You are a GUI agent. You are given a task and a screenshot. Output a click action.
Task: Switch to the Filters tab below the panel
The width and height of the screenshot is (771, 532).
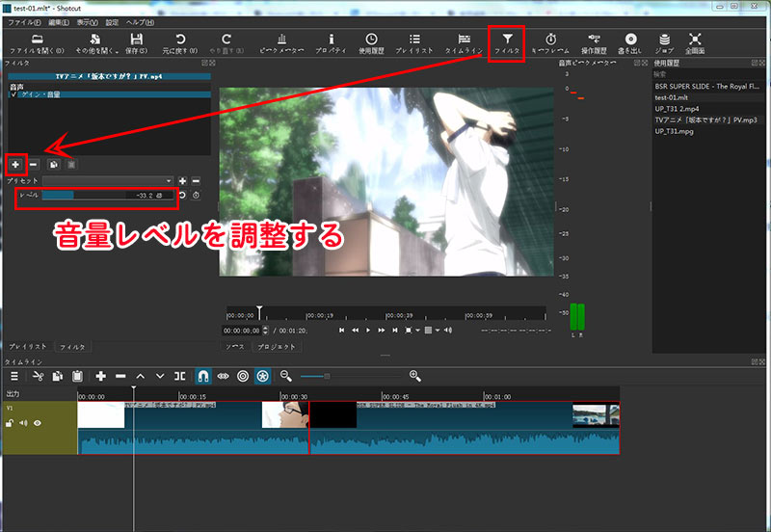point(72,347)
